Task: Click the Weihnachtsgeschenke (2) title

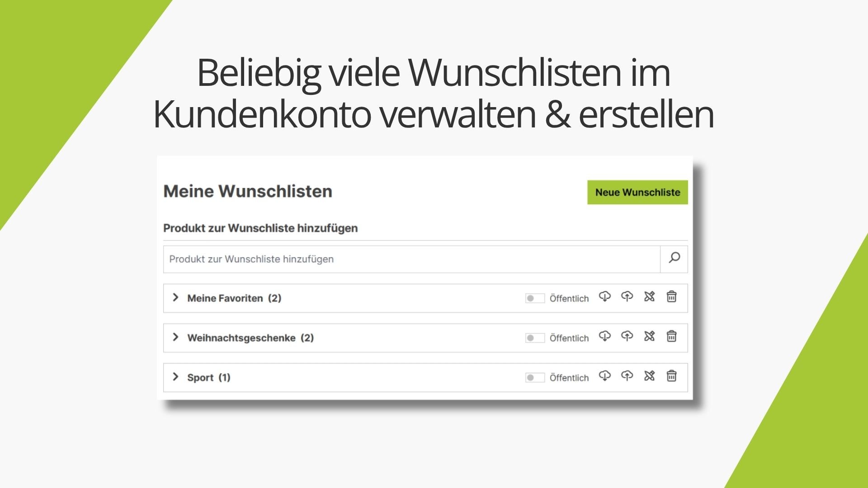Action: (x=250, y=338)
